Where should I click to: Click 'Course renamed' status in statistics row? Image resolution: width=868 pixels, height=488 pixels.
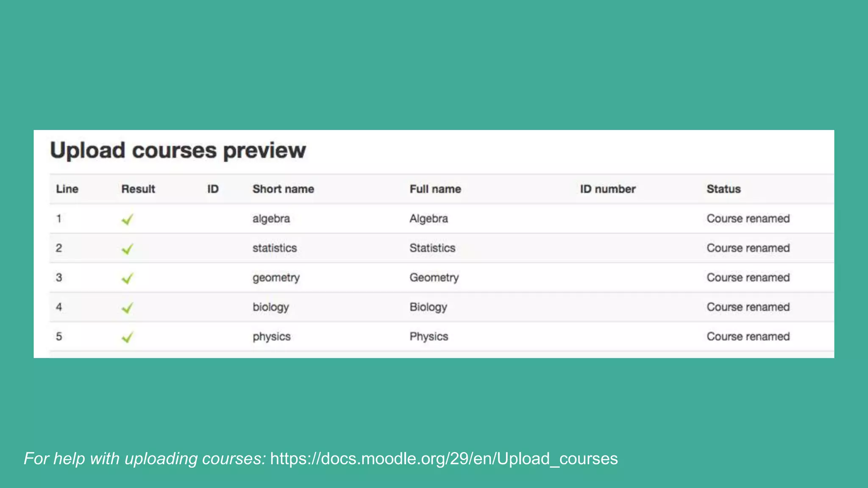click(748, 248)
